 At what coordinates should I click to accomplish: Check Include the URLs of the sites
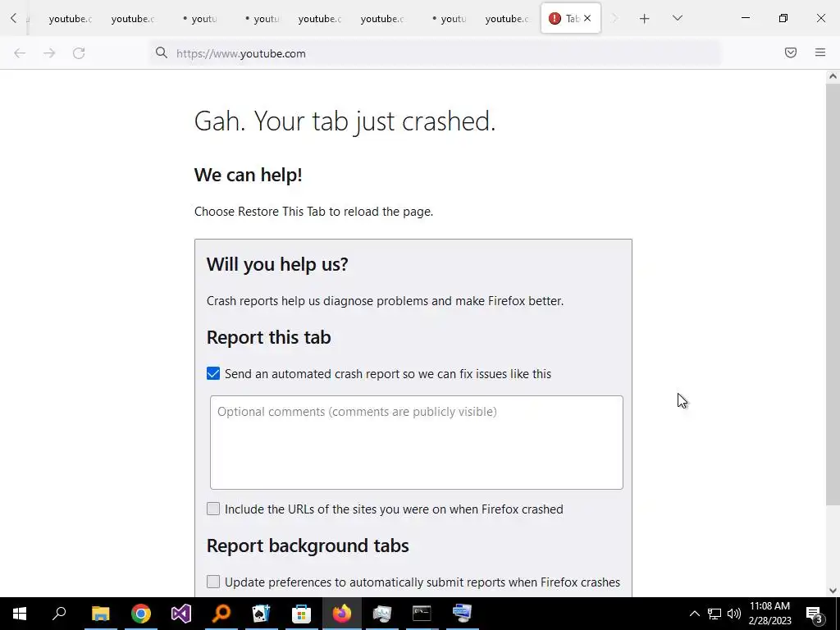pos(213,509)
